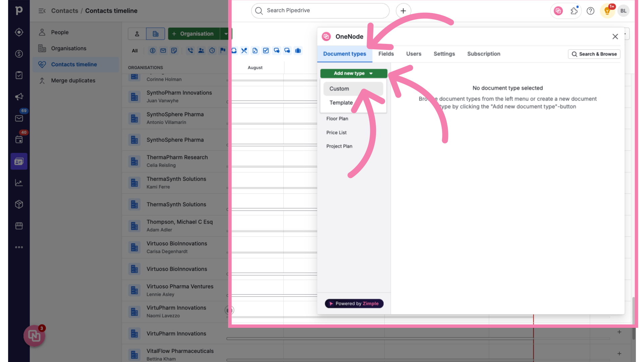Toggle the notes filter
The image size is (644, 362).
[x=174, y=51]
